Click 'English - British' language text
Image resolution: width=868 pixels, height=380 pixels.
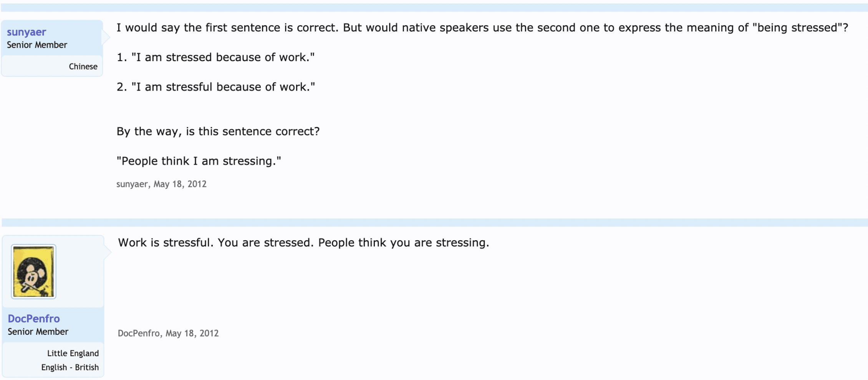tap(70, 367)
